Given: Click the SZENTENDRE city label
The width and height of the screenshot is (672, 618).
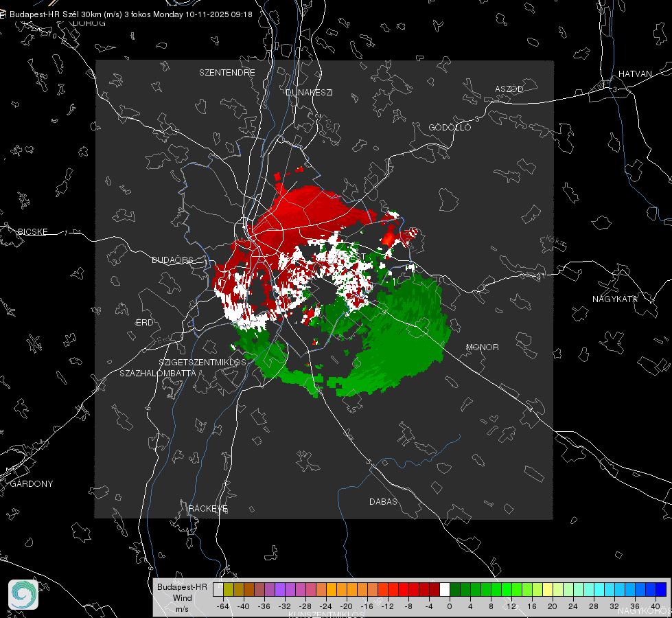Looking at the screenshot, I should point(227,73).
